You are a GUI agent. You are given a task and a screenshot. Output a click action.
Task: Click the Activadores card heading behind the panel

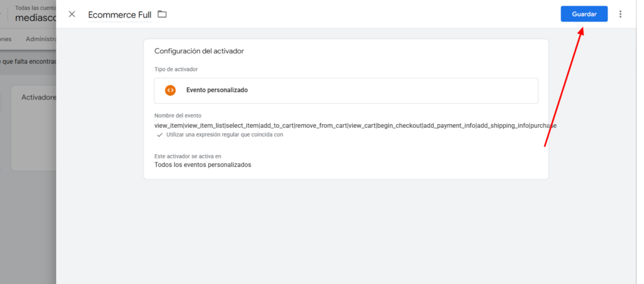point(38,98)
